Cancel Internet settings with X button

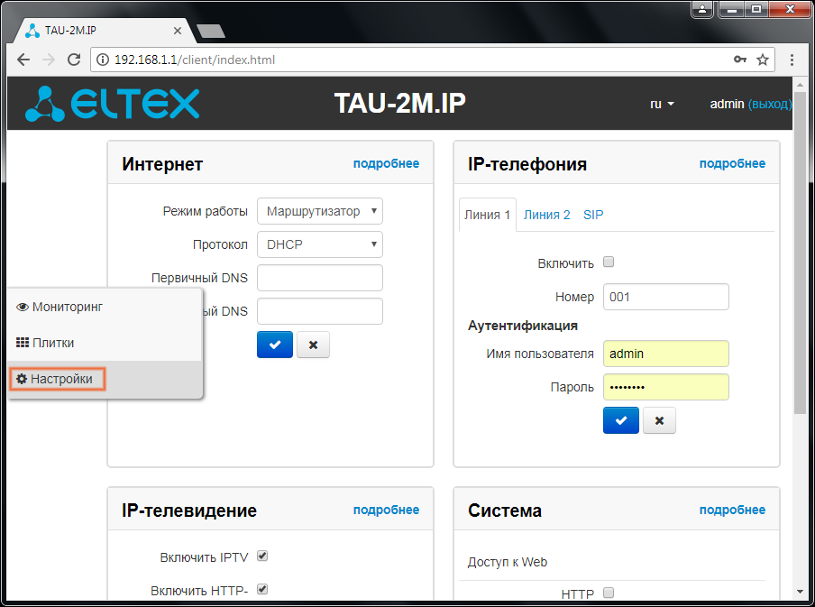point(313,345)
